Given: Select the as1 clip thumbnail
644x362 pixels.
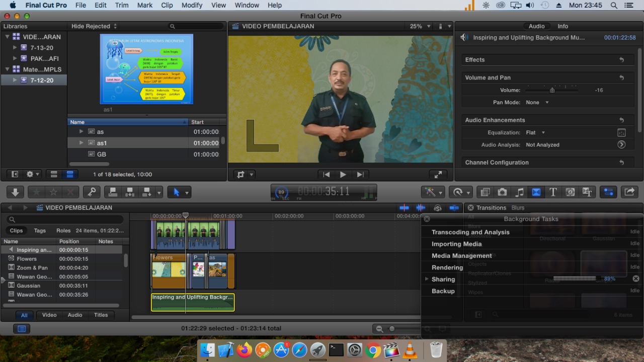Looking at the screenshot, I should [x=146, y=69].
